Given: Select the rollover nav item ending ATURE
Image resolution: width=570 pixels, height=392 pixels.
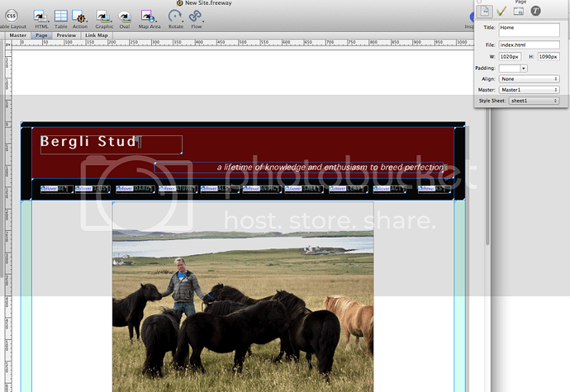Looking at the screenshot, I should tap(178, 189).
